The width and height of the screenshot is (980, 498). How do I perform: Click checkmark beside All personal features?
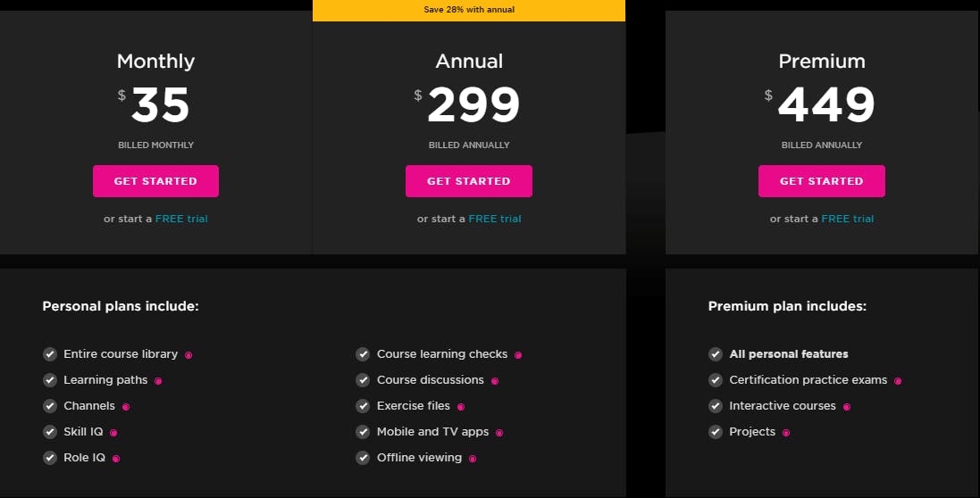point(716,354)
